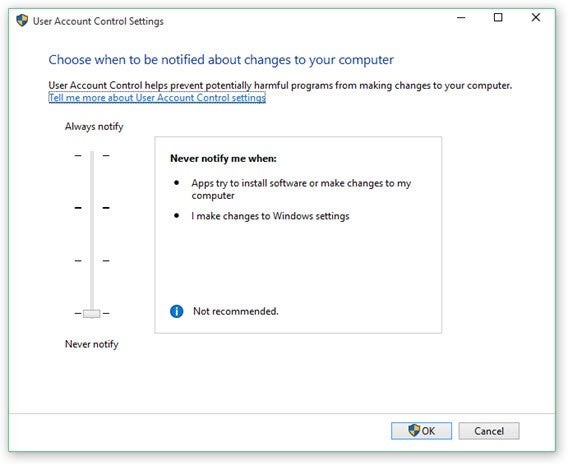Click the UAC shield icon in title bar
568x465 pixels.
click(22, 21)
